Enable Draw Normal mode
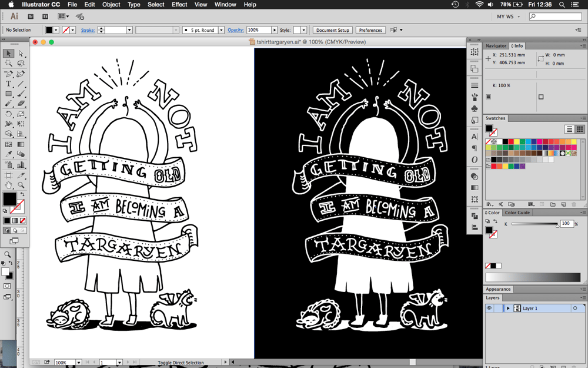Image resolution: width=588 pixels, height=368 pixels. pyautogui.click(x=7, y=230)
